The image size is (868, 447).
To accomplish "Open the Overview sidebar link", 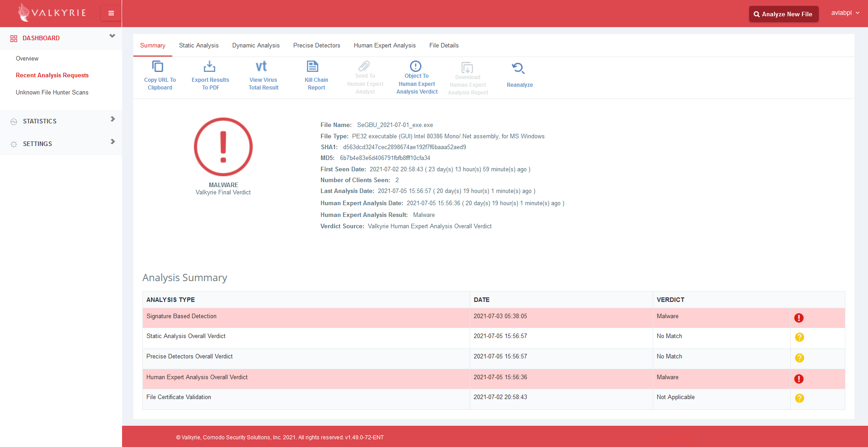I will (27, 58).
